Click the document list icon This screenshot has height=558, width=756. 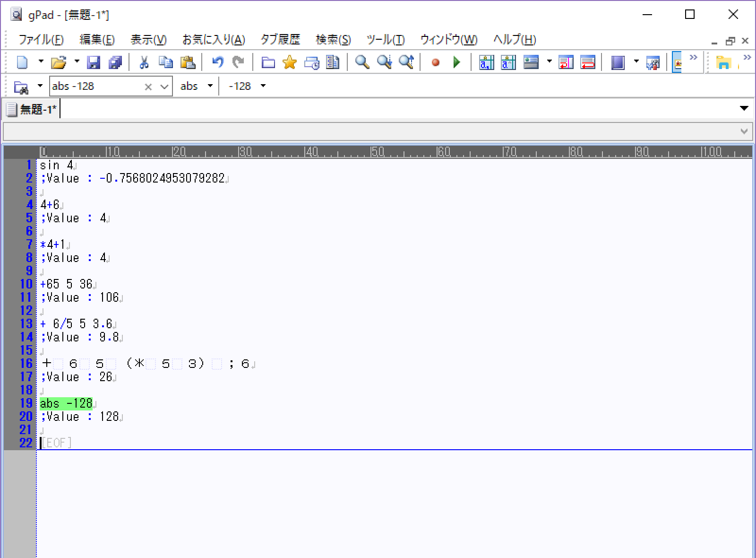pos(333,62)
